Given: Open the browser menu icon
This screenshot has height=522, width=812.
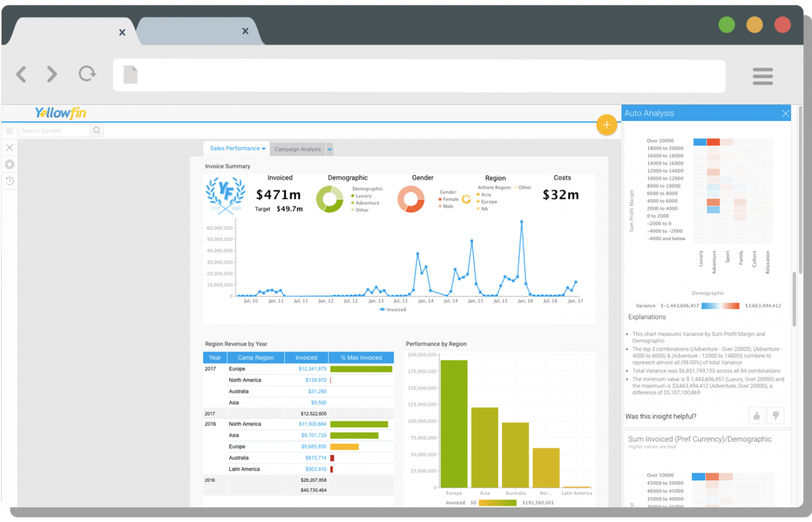Looking at the screenshot, I should tap(762, 76).
